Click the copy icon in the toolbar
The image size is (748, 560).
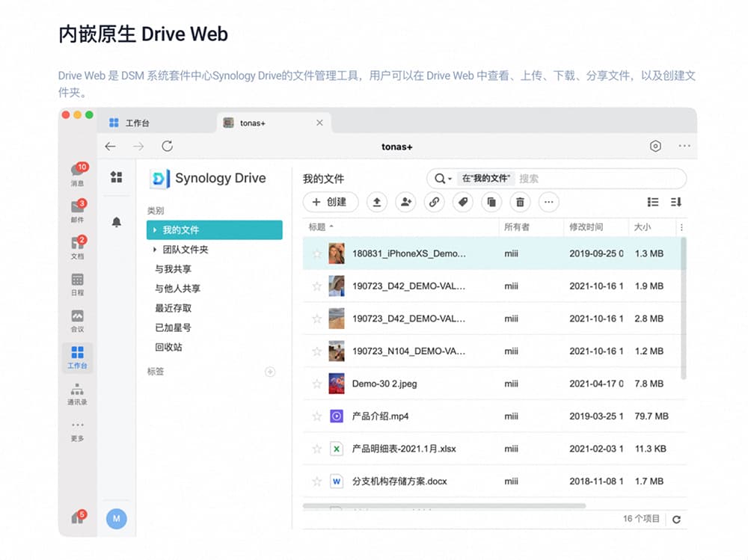tap(491, 203)
